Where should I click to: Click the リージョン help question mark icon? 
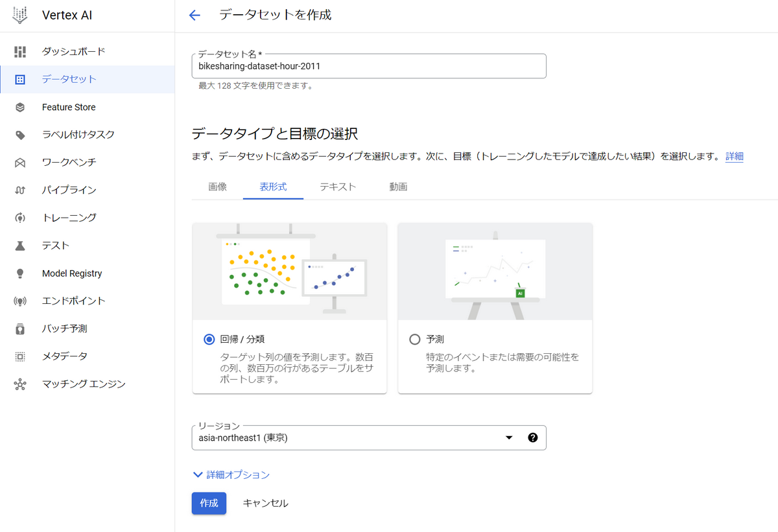[x=533, y=437]
